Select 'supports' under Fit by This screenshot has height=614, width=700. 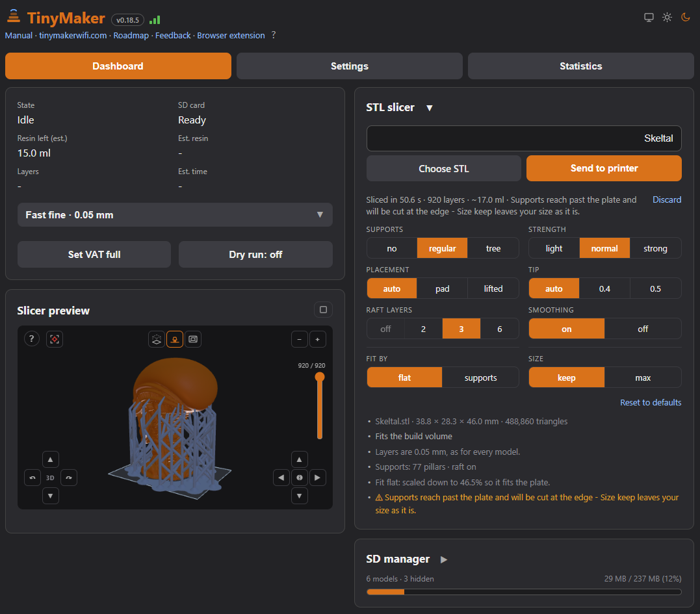coord(480,377)
